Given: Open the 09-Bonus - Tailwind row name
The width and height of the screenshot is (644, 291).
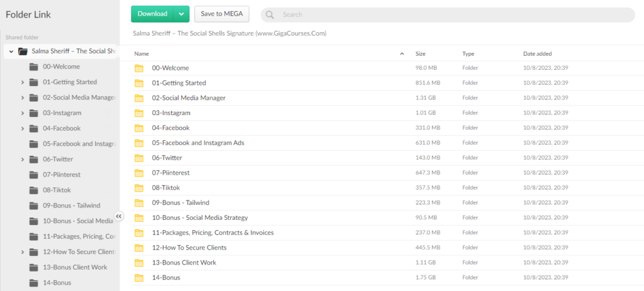Looking at the screenshot, I should [180, 203].
